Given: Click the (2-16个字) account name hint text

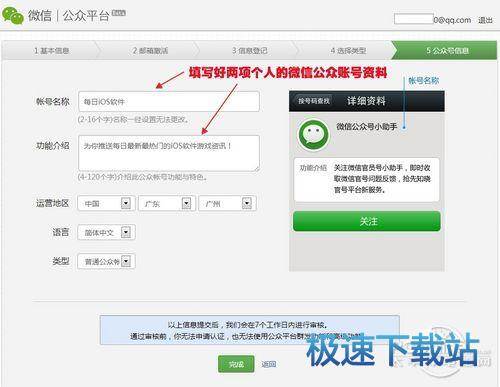Looking at the screenshot, I should click(133, 119).
